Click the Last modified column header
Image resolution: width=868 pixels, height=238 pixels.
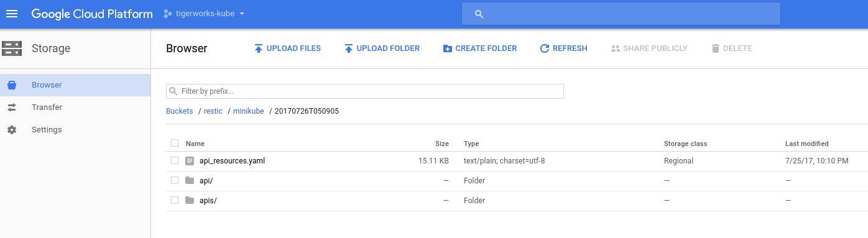pos(806,144)
